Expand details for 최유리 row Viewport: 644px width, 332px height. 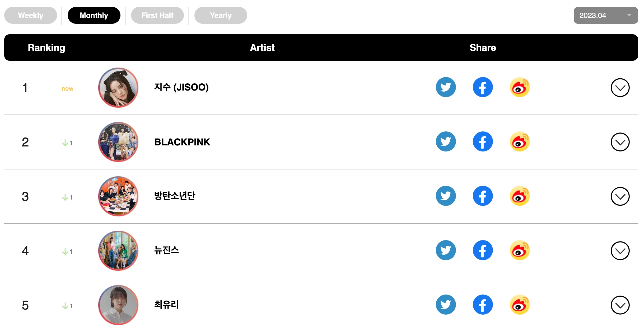pyautogui.click(x=620, y=305)
